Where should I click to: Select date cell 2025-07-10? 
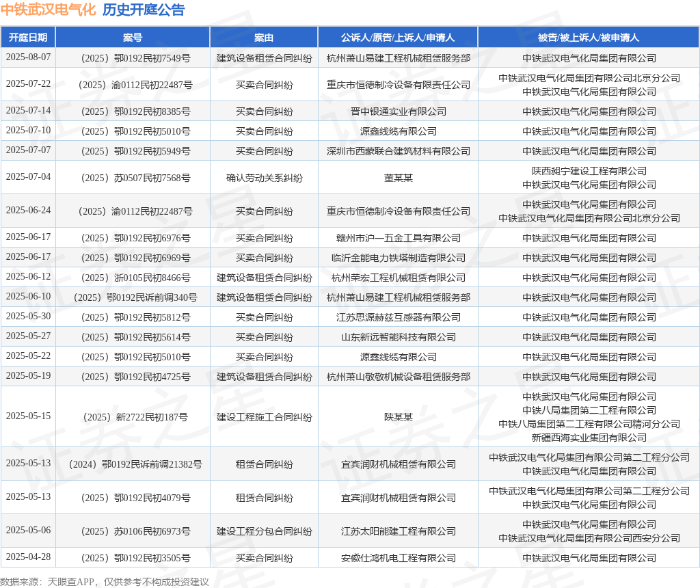click(x=28, y=130)
